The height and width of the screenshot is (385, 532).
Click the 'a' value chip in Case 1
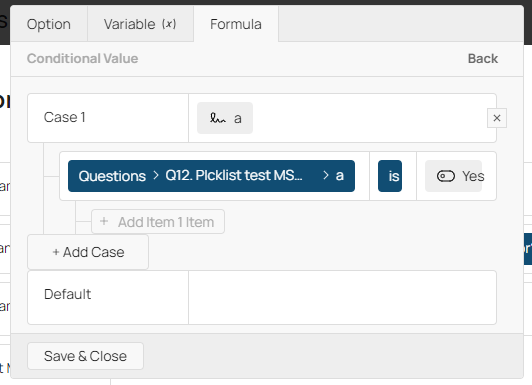click(225, 118)
